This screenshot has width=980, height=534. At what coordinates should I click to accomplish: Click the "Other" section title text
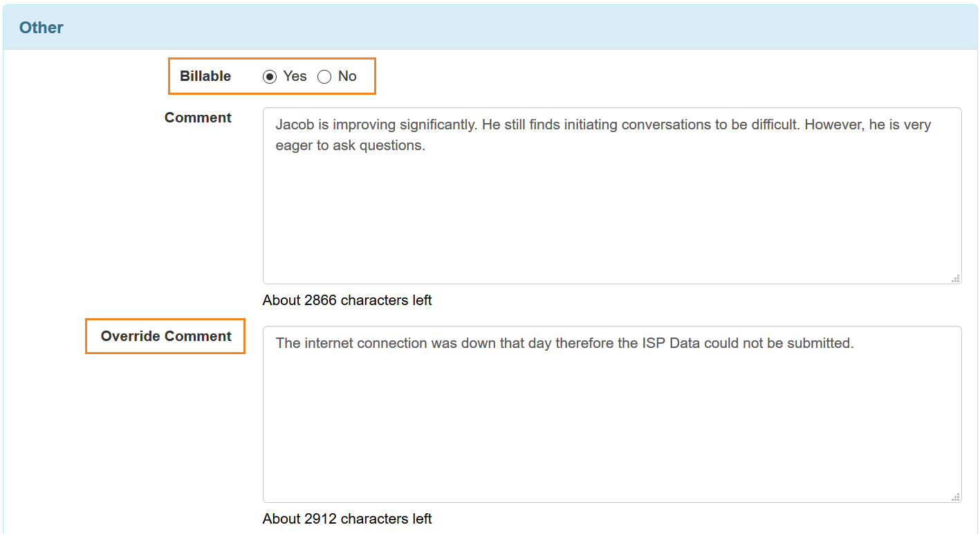click(41, 27)
